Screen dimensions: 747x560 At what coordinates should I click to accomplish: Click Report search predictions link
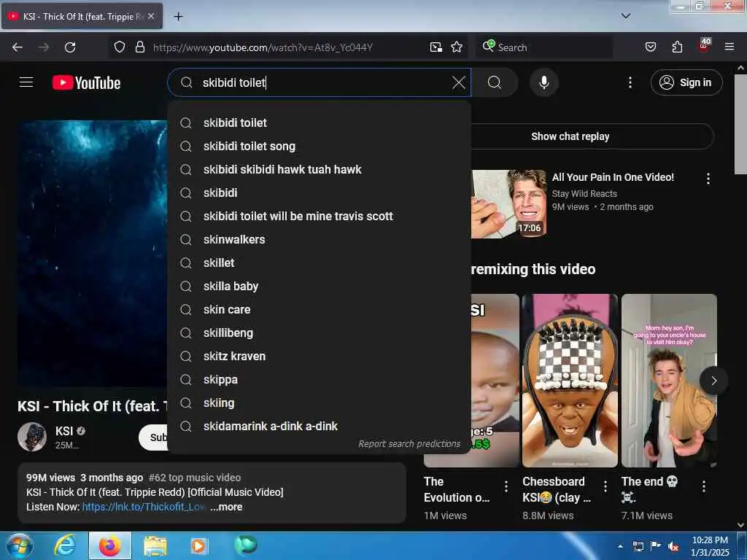(x=409, y=444)
